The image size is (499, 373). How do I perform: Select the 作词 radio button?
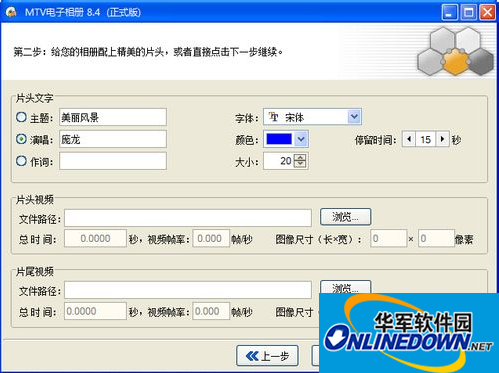pyautogui.click(x=21, y=161)
